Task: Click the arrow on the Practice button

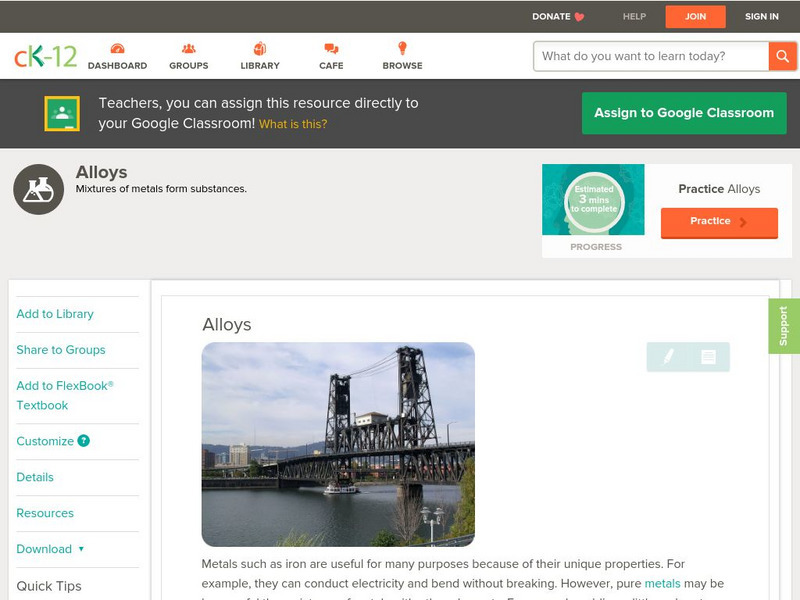Action: click(743, 222)
